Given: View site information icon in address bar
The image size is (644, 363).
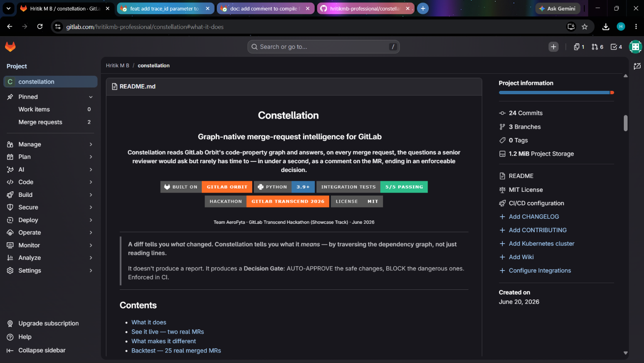Looking at the screenshot, I should coord(58,26).
